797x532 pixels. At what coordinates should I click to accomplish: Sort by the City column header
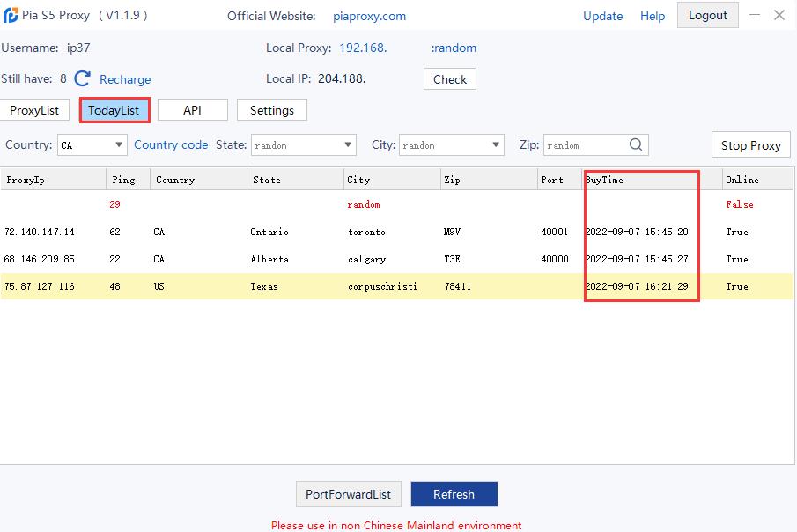392,180
